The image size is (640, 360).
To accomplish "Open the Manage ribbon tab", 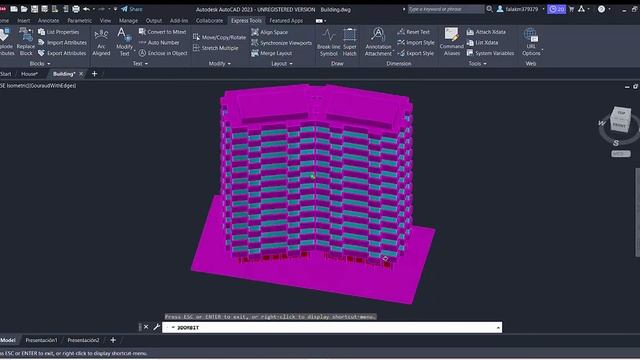I will (128, 20).
